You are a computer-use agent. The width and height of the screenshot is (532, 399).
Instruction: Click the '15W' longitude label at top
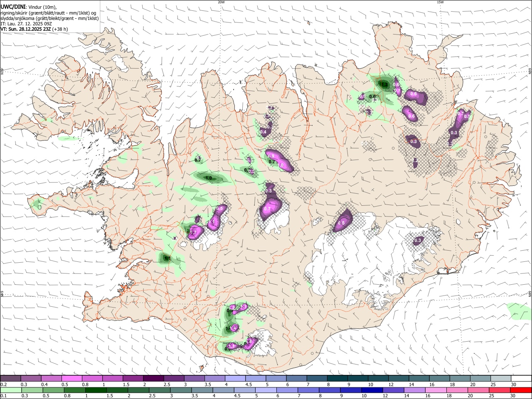441,2
